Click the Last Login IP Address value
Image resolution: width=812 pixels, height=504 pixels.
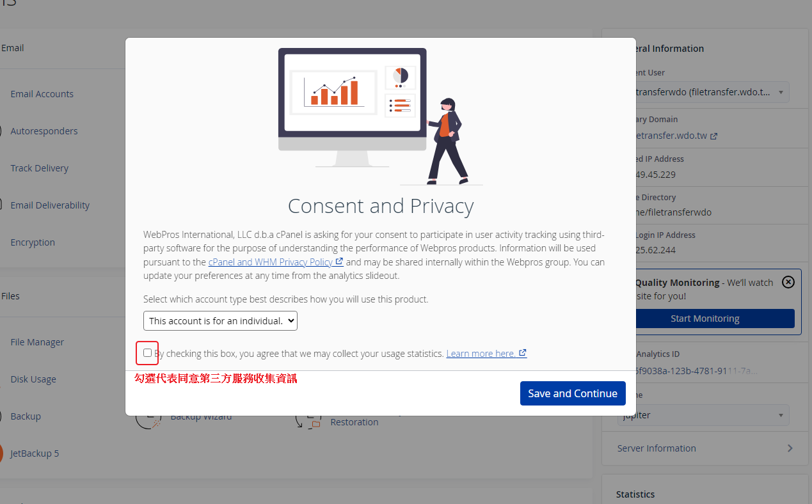click(x=656, y=250)
